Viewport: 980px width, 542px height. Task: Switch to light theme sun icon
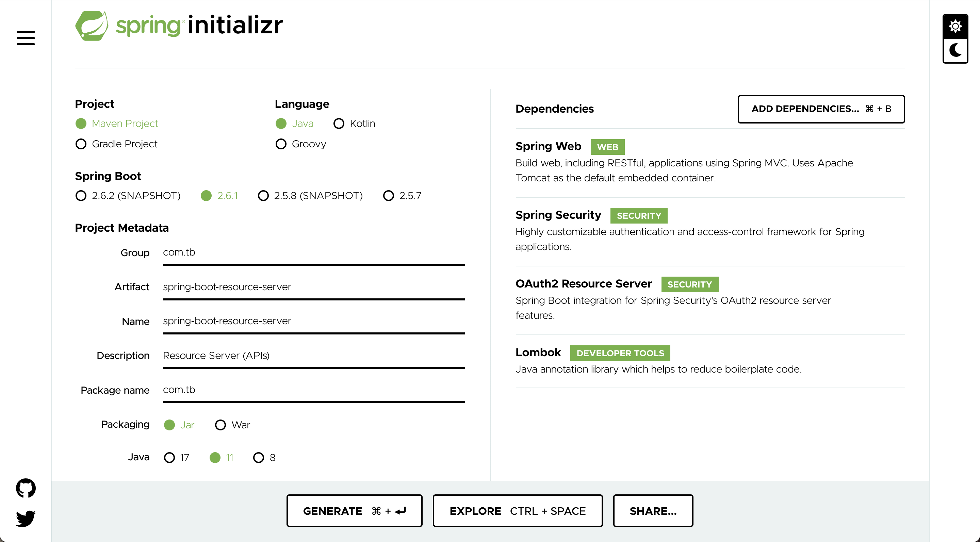955,26
